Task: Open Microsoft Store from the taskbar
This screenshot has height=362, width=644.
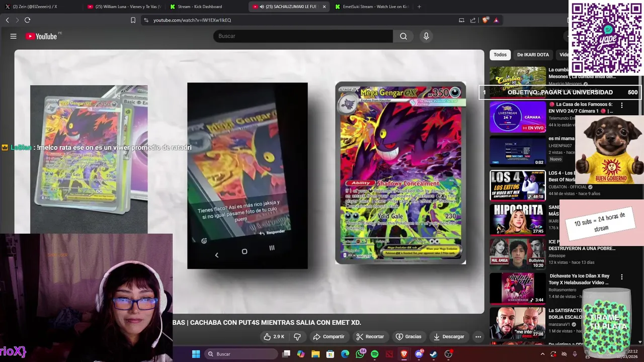Action: coord(330,354)
